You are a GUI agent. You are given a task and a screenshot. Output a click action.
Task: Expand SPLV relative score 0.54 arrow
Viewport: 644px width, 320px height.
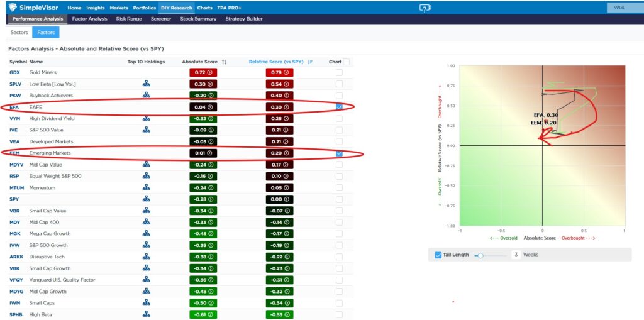tap(286, 84)
